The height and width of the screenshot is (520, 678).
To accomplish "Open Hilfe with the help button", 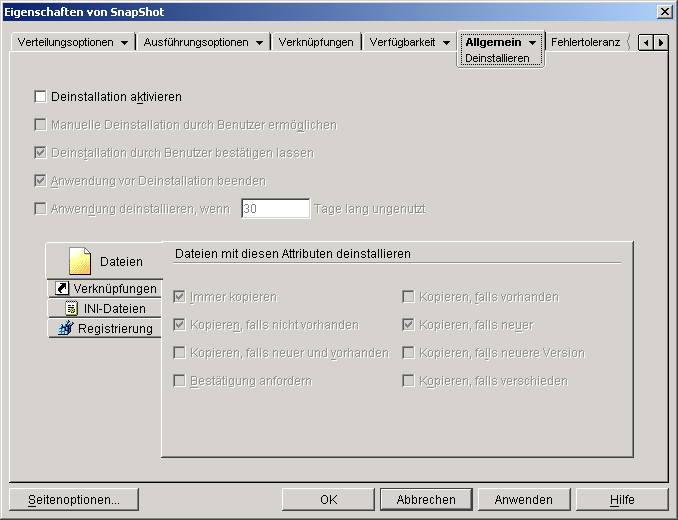I will (622, 499).
